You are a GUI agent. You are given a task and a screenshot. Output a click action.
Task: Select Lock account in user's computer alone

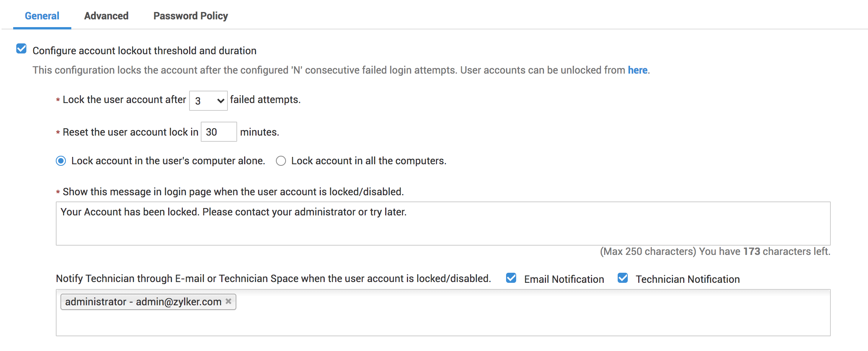pos(61,161)
